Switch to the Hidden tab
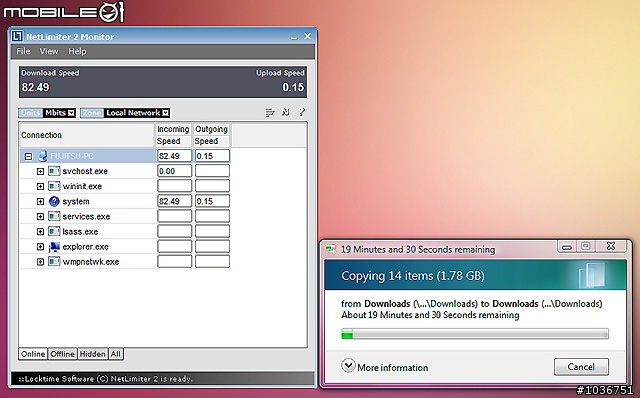 [93, 354]
